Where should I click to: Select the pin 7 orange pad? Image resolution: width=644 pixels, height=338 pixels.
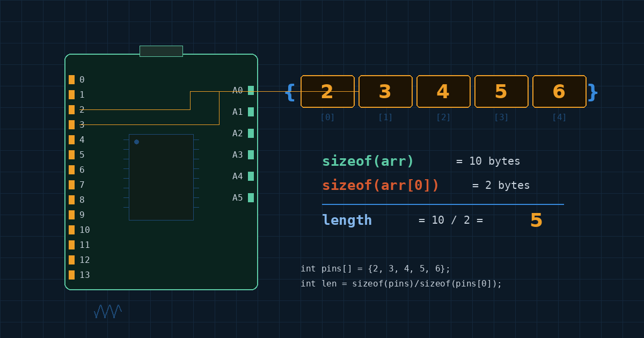[x=71, y=185]
